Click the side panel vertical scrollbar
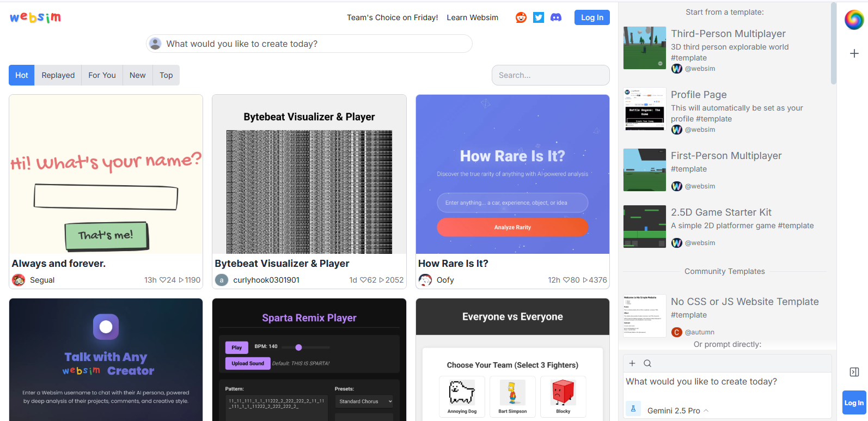 [x=833, y=44]
